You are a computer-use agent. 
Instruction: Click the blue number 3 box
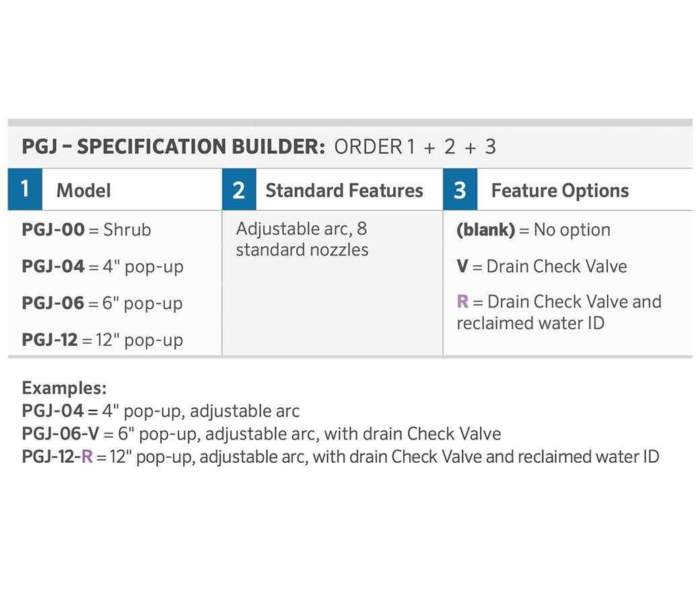pyautogui.click(x=460, y=190)
